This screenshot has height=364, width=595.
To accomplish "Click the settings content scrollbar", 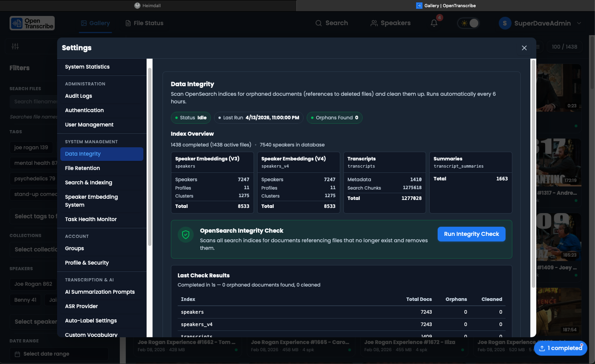I will (x=533, y=174).
